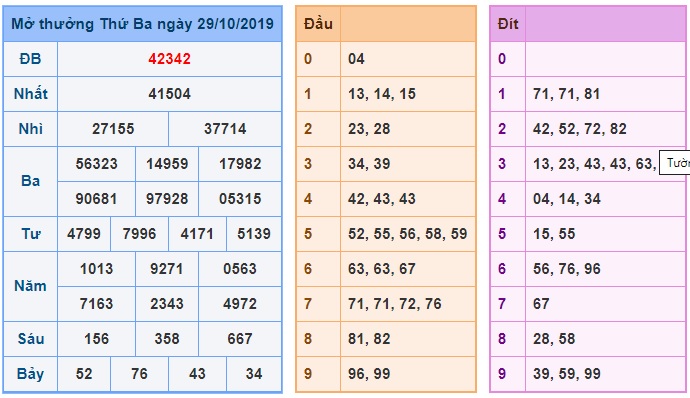This screenshot has height=398, width=690.
Task: Select Đầu row values '23, 28'
Action: 369,129
